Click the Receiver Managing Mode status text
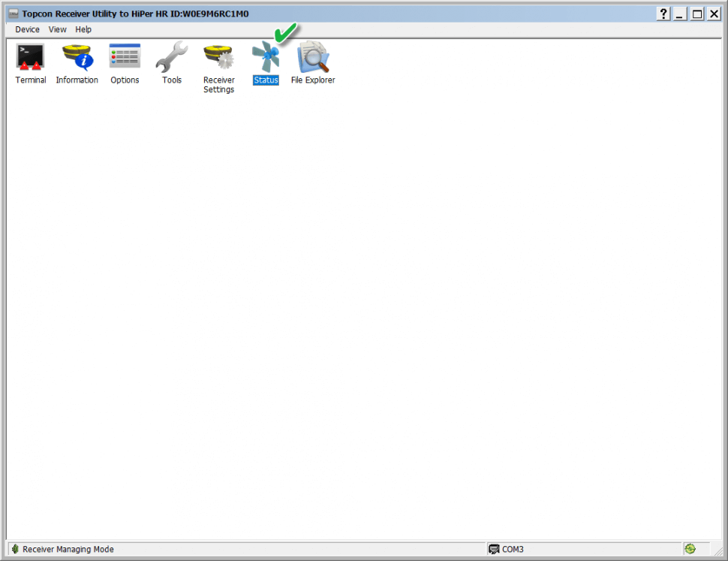The width and height of the screenshot is (728, 561). (68, 550)
